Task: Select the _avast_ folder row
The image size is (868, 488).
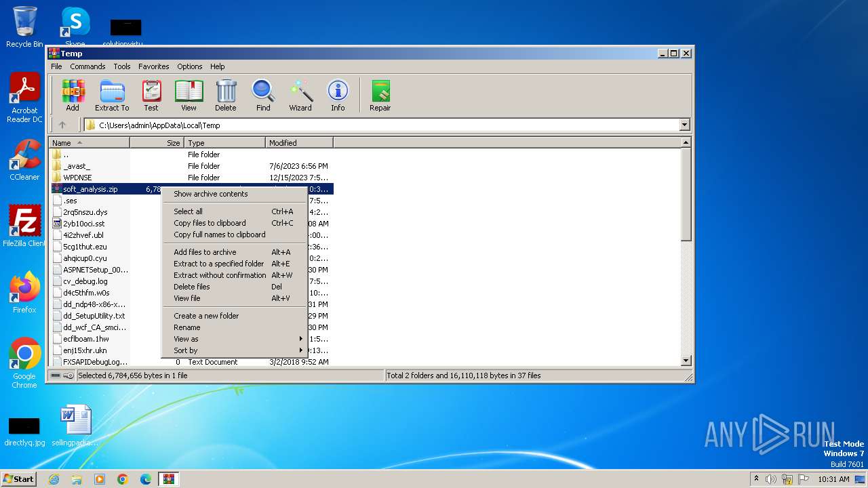Action: click(191, 166)
